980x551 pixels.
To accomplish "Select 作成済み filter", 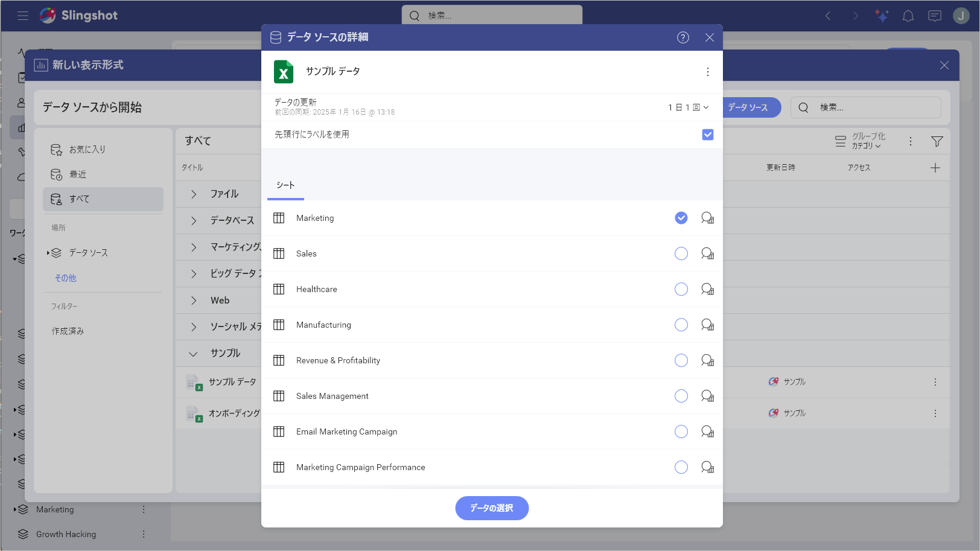I will [x=68, y=331].
